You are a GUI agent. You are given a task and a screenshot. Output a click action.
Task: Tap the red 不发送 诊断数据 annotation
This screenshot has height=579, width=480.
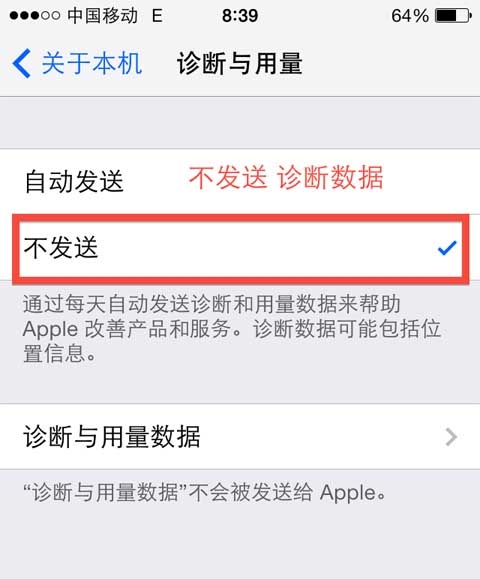[x=286, y=178]
